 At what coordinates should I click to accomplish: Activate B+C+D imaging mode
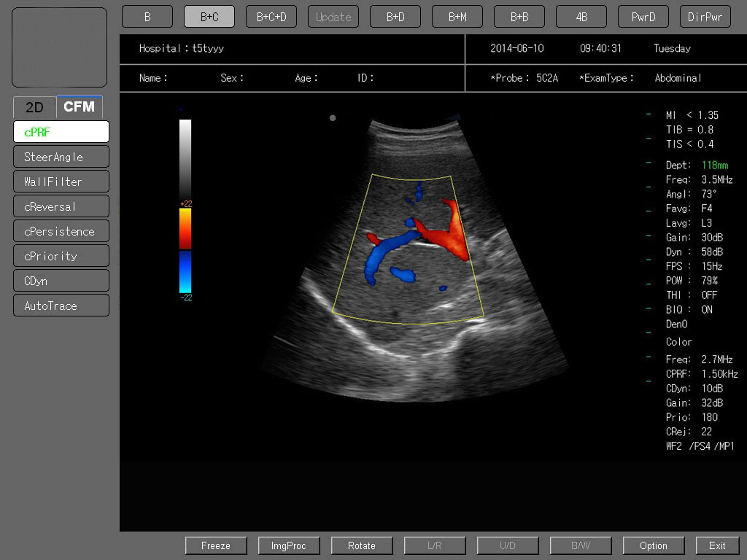coord(271,16)
